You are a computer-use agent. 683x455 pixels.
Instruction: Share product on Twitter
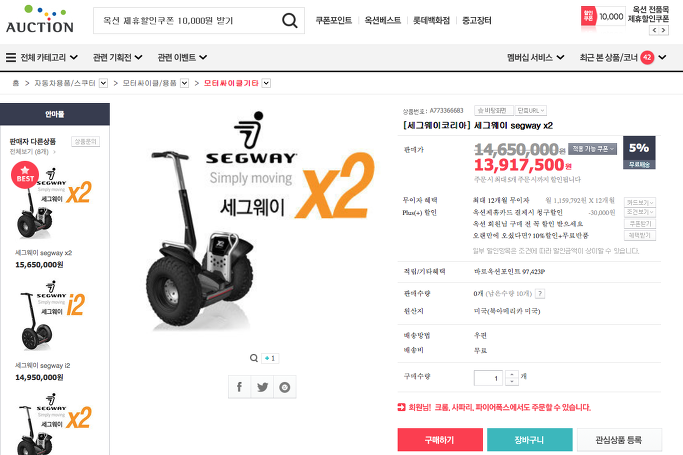point(262,387)
